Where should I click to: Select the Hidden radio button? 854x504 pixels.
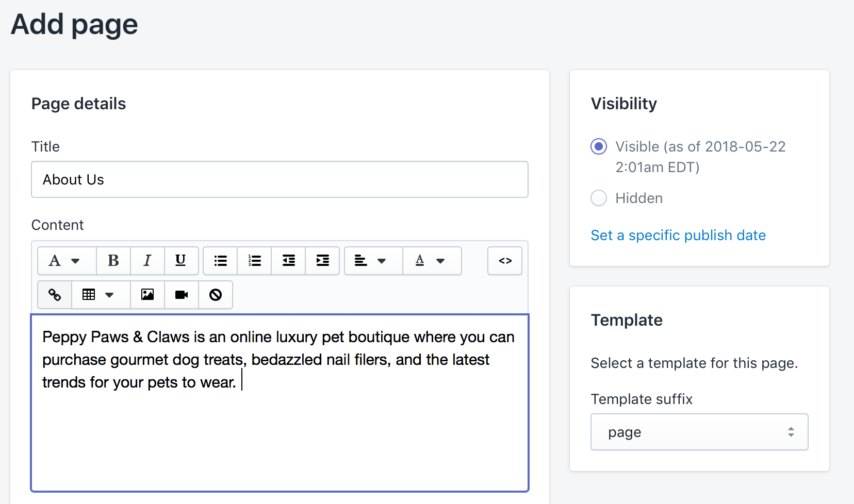599,198
